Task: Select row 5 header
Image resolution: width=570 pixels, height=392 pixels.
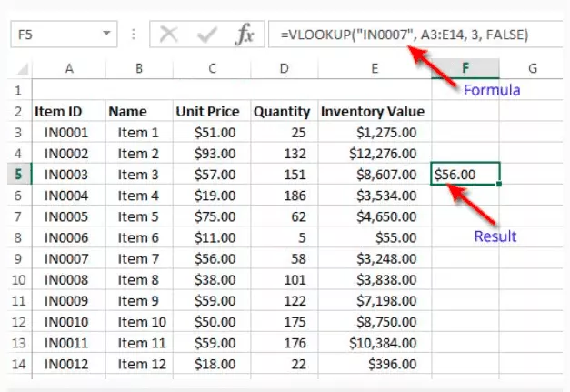Action: (x=17, y=174)
